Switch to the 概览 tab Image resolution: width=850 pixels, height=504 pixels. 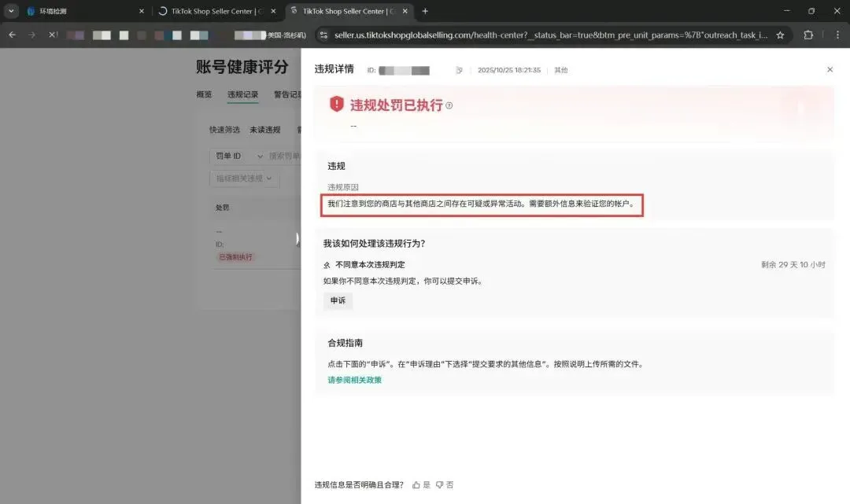(204, 94)
